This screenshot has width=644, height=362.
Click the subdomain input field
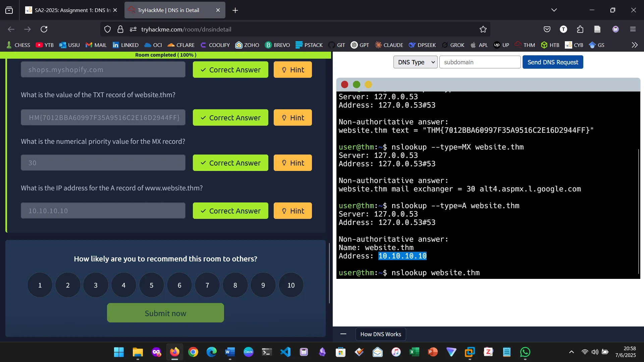click(x=480, y=62)
